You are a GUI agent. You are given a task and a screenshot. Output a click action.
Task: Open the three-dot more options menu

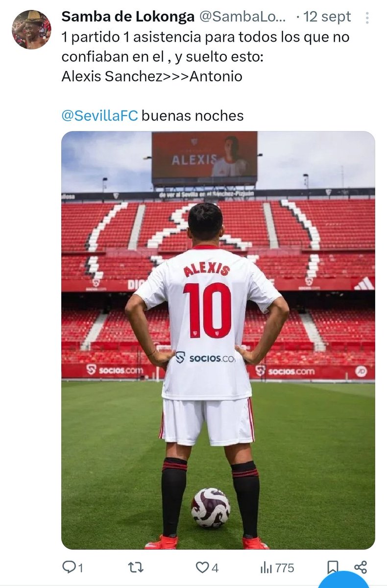[x=367, y=18]
